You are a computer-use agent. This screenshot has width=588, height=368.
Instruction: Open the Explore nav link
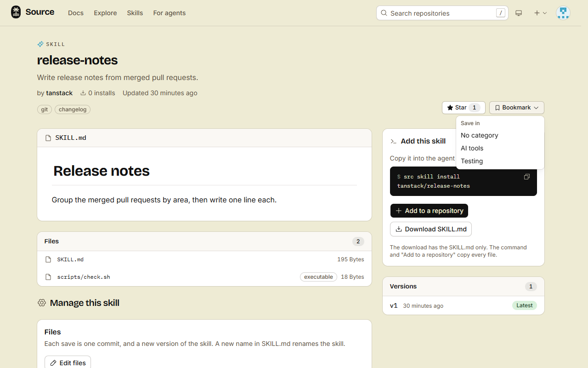pos(105,13)
